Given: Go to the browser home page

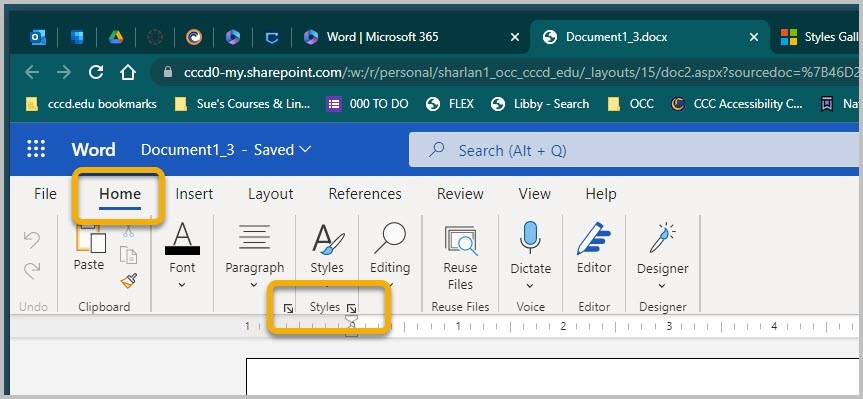Looking at the screenshot, I should click(x=128, y=72).
